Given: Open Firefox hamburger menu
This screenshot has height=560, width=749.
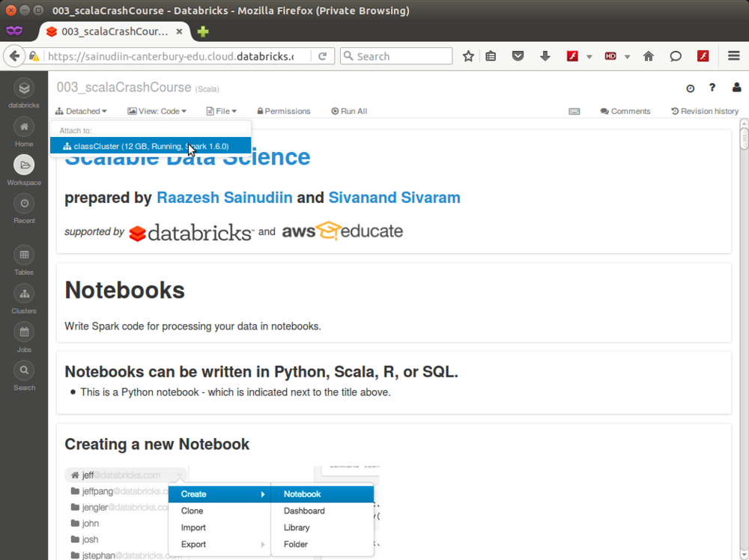Looking at the screenshot, I should pyautogui.click(x=734, y=56).
